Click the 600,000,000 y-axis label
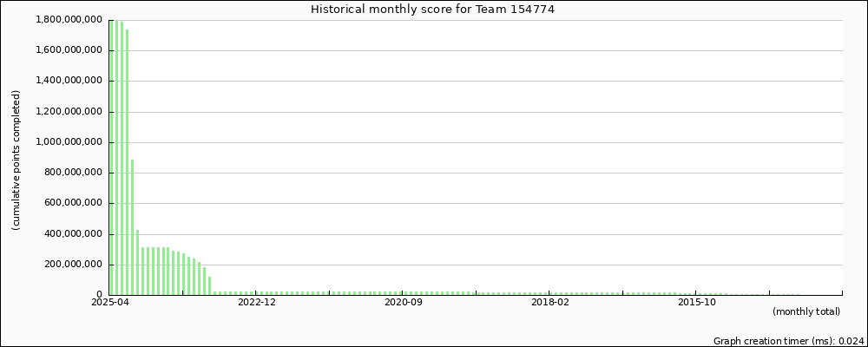 click(76, 203)
